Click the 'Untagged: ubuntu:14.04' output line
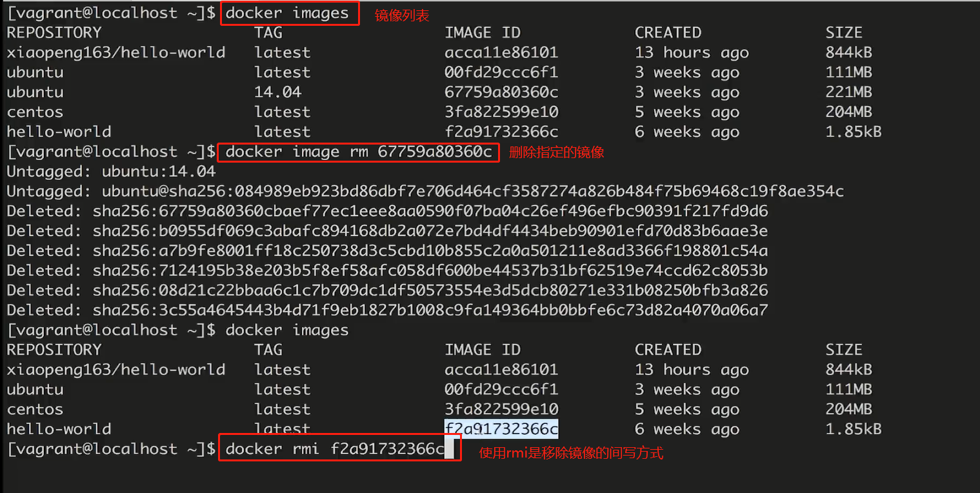This screenshot has width=980, height=493. click(x=111, y=172)
